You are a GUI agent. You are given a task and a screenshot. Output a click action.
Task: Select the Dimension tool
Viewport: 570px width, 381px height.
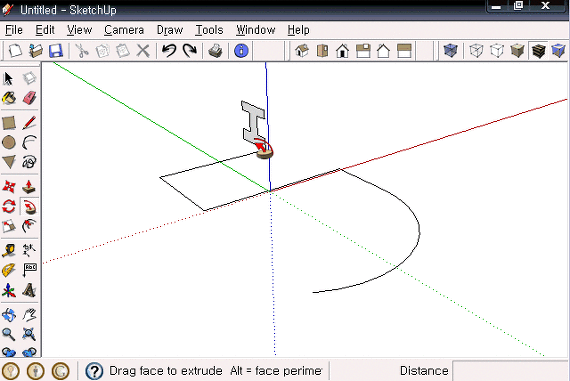29,250
